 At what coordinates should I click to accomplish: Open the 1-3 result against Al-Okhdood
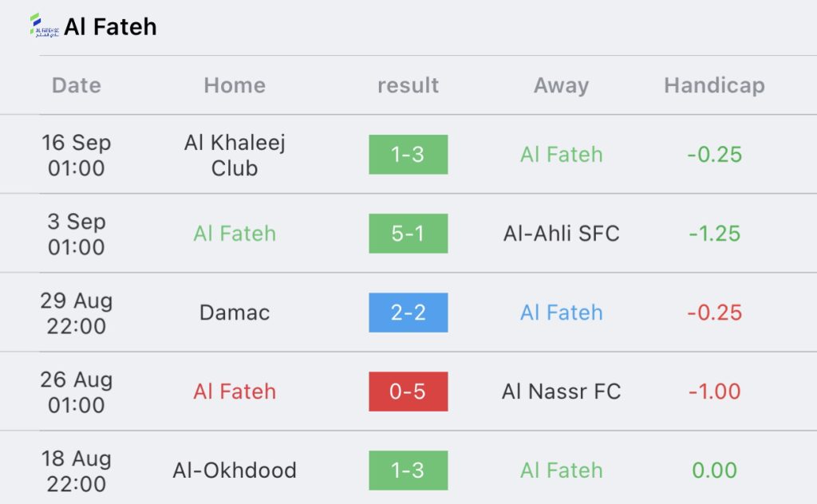pos(408,471)
